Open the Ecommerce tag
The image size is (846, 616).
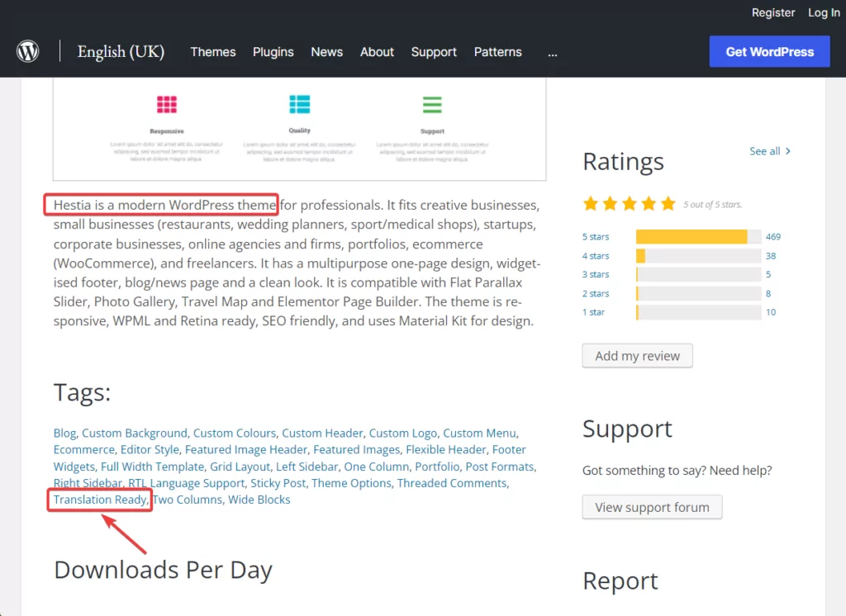84,450
